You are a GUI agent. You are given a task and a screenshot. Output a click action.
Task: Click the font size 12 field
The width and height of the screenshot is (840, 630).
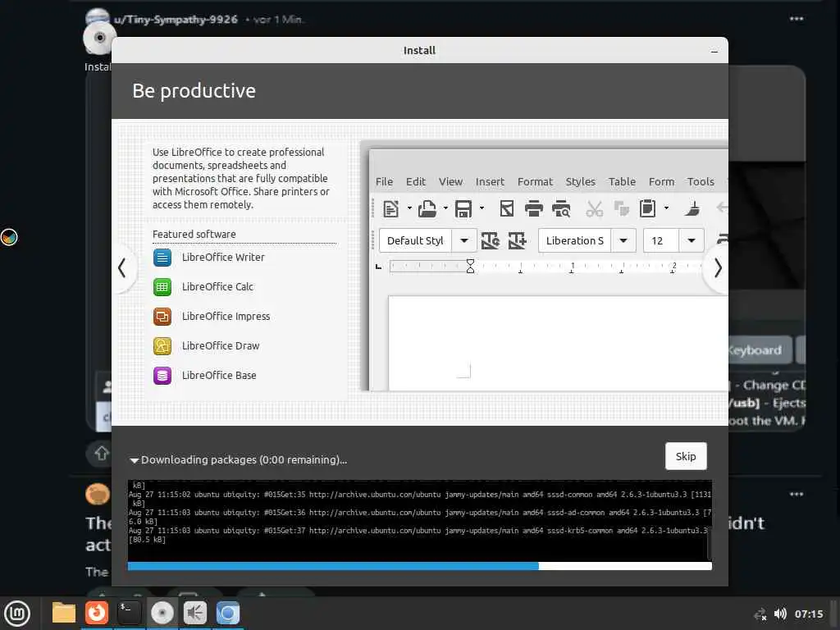tap(661, 240)
